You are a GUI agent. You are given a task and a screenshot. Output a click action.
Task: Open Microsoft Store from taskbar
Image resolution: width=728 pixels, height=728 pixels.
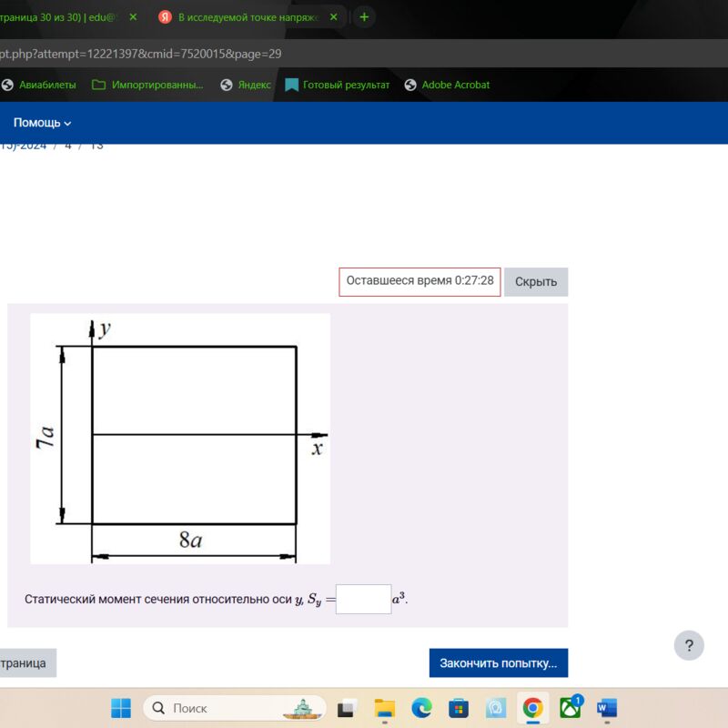(459, 708)
